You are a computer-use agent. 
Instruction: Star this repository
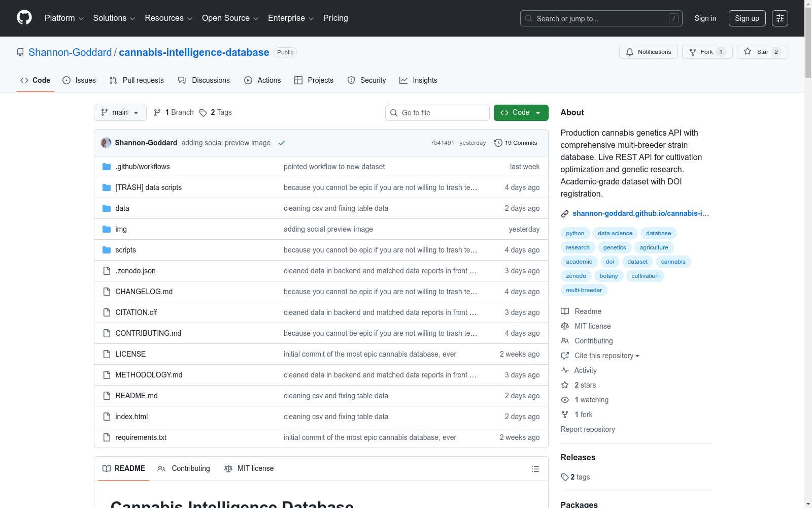point(762,52)
